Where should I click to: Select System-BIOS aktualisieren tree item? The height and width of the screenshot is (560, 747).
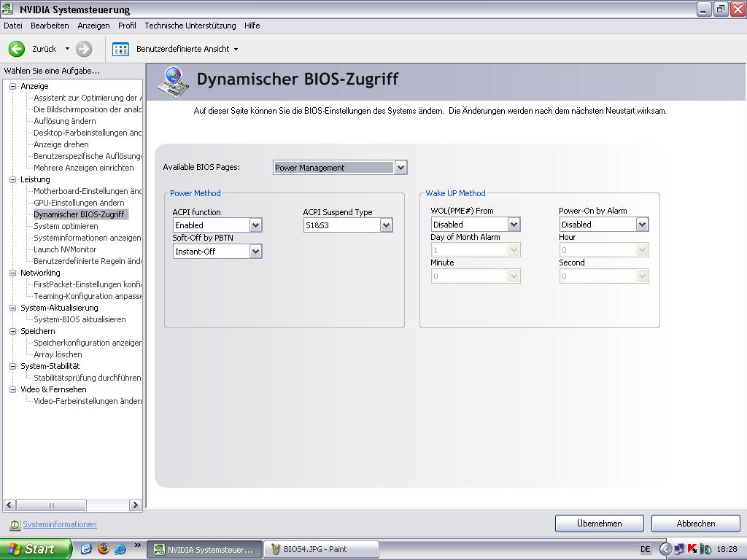pyautogui.click(x=80, y=319)
